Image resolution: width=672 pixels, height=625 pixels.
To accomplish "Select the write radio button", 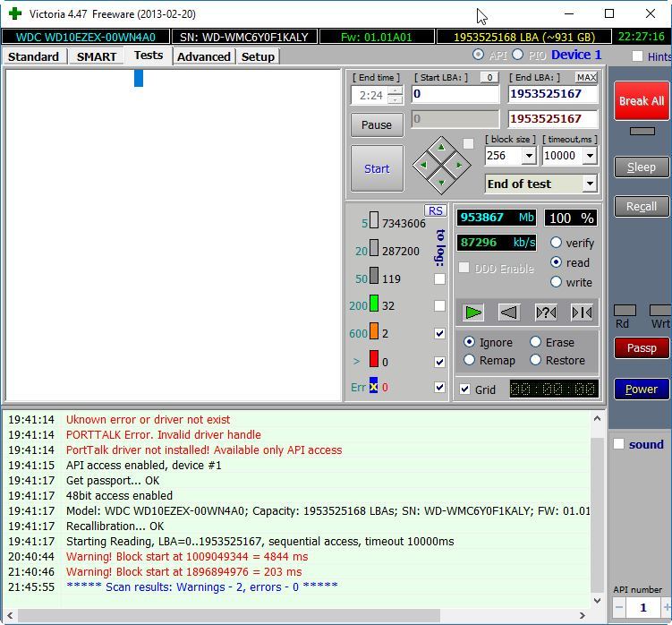I will click(x=556, y=282).
